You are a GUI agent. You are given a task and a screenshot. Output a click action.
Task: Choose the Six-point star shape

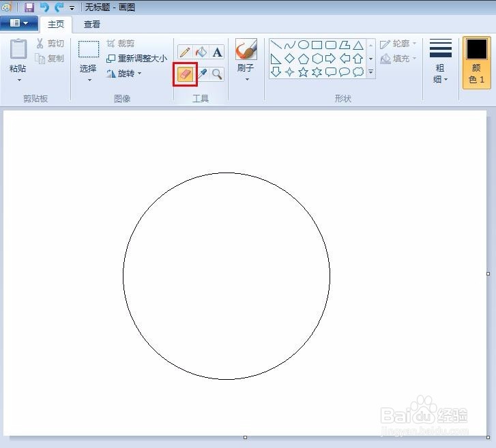[x=317, y=72]
